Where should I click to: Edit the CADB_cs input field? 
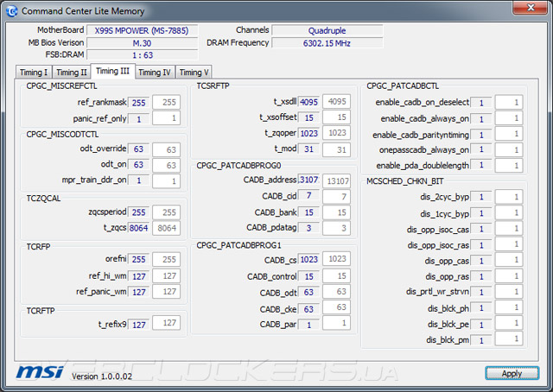coord(336,259)
